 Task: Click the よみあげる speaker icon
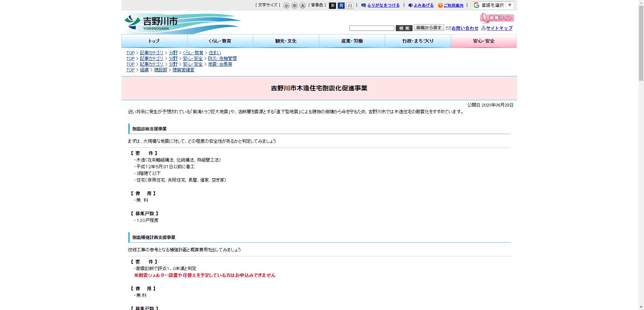410,5
